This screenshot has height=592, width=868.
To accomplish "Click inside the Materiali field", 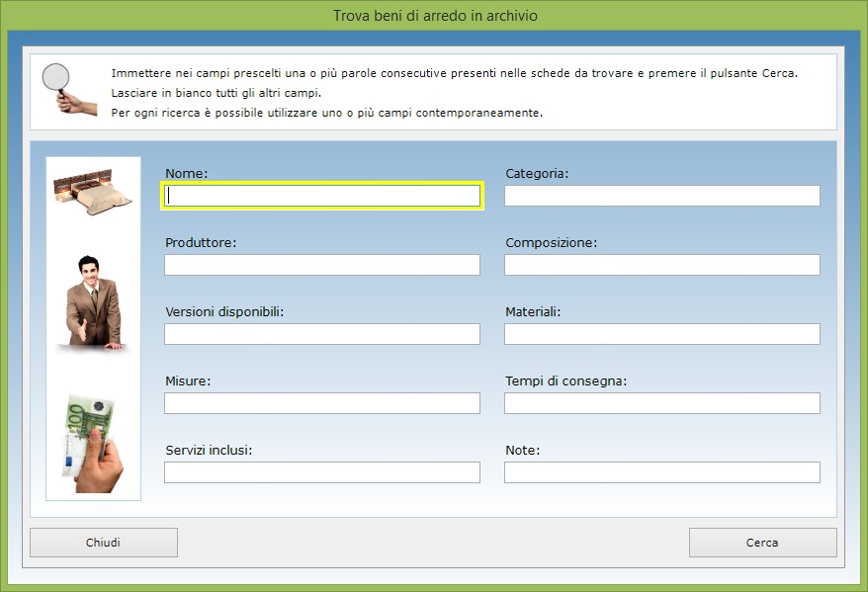I will click(661, 334).
